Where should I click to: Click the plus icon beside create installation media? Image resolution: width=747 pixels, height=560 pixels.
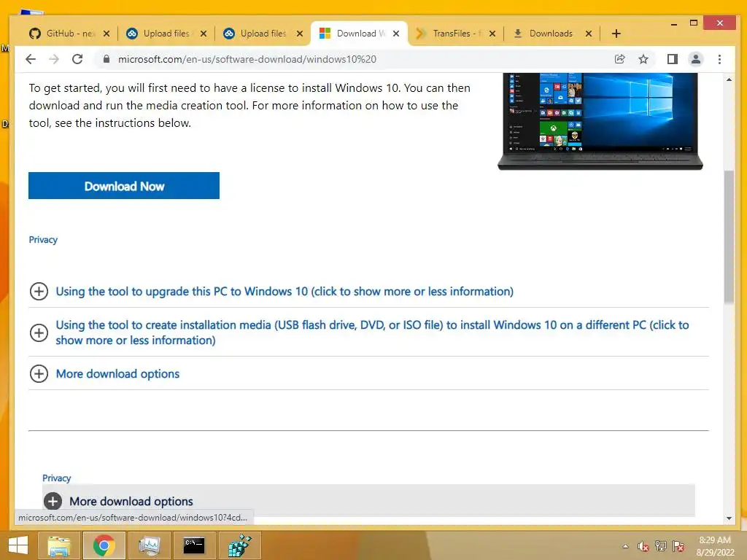click(39, 332)
